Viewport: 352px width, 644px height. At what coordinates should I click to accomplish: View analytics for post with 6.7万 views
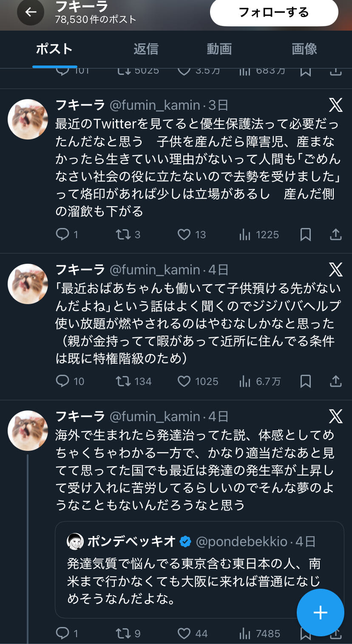(245, 381)
